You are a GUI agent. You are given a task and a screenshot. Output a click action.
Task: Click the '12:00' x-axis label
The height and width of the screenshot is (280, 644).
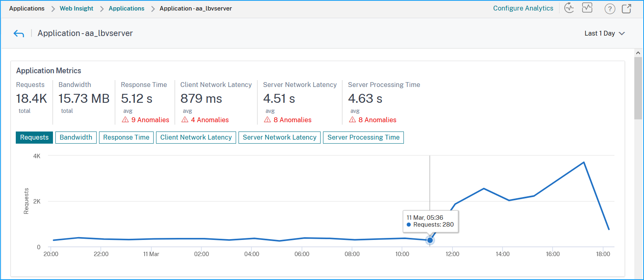point(452,254)
